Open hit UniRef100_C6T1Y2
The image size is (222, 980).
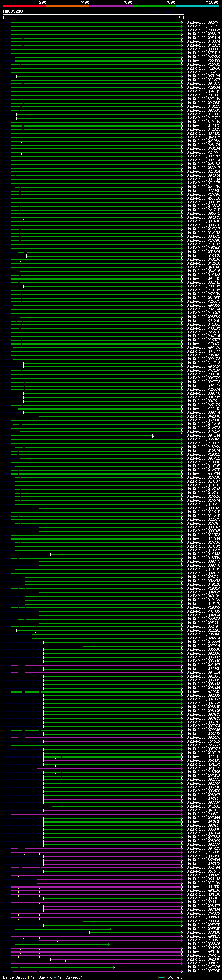[203, 26]
